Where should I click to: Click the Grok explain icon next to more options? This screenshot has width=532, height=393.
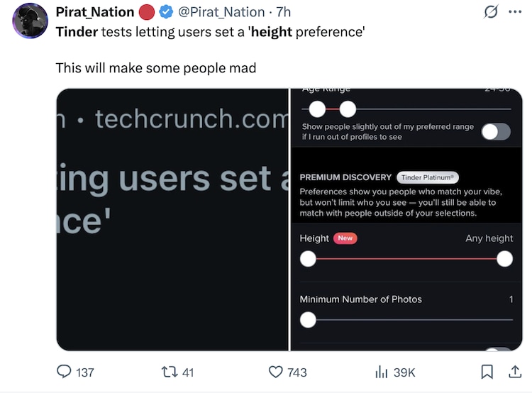tap(489, 12)
